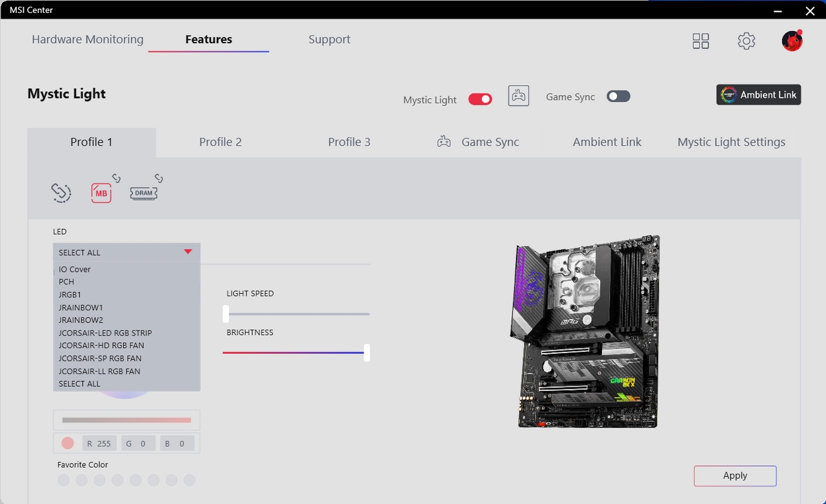The width and height of the screenshot is (826, 504).
Task: Click the B value field showing 0
Action: 177,443
